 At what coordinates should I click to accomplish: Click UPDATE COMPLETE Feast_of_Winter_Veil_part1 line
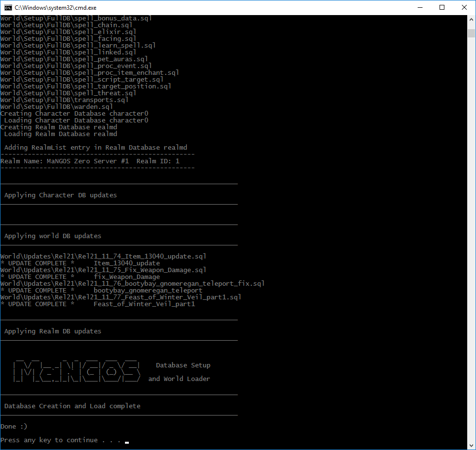click(98, 304)
